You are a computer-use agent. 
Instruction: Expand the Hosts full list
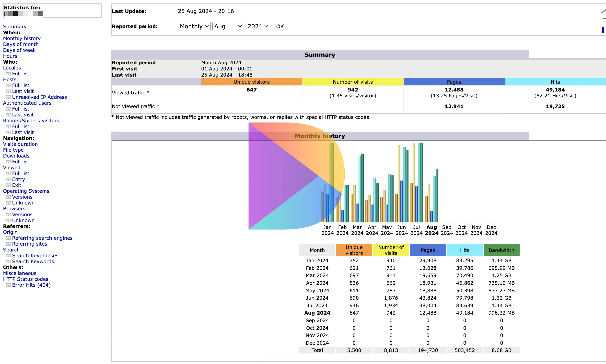click(x=20, y=85)
